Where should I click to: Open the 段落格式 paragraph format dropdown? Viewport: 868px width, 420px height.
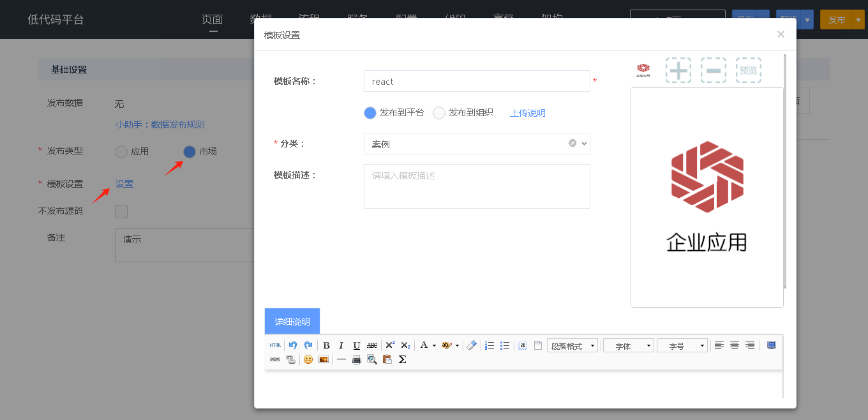click(x=572, y=345)
